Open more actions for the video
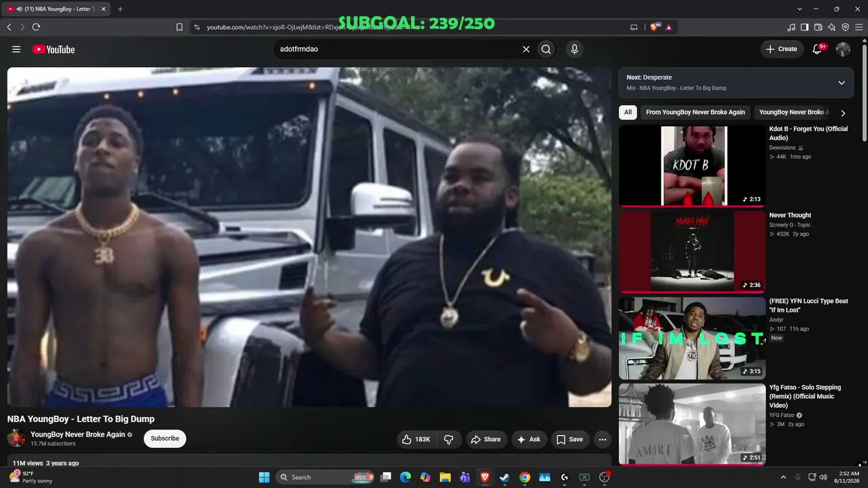Image resolution: width=868 pixels, height=488 pixels. (x=602, y=439)
